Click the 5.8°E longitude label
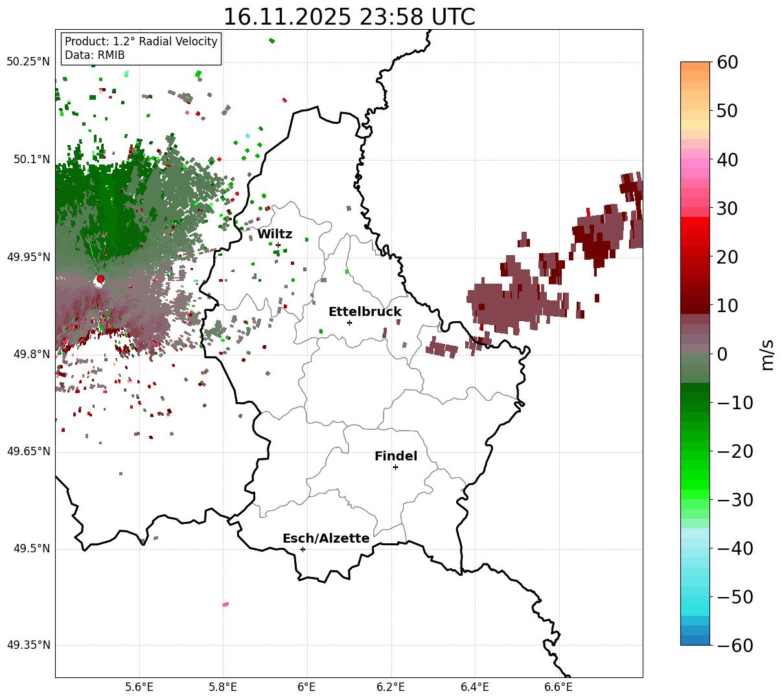The image size is (782, 700). pyautogui.click(x=223, y=688)
